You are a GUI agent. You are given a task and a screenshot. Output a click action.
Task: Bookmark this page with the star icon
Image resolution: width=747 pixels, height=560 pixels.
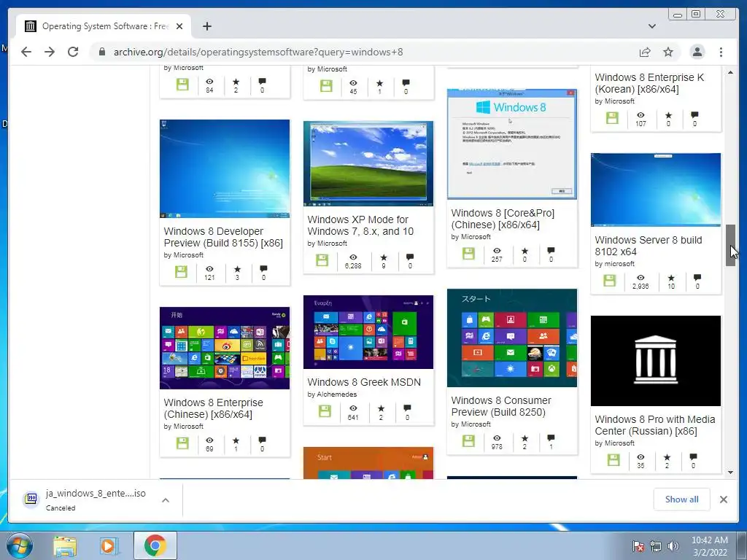pos(668,52)
